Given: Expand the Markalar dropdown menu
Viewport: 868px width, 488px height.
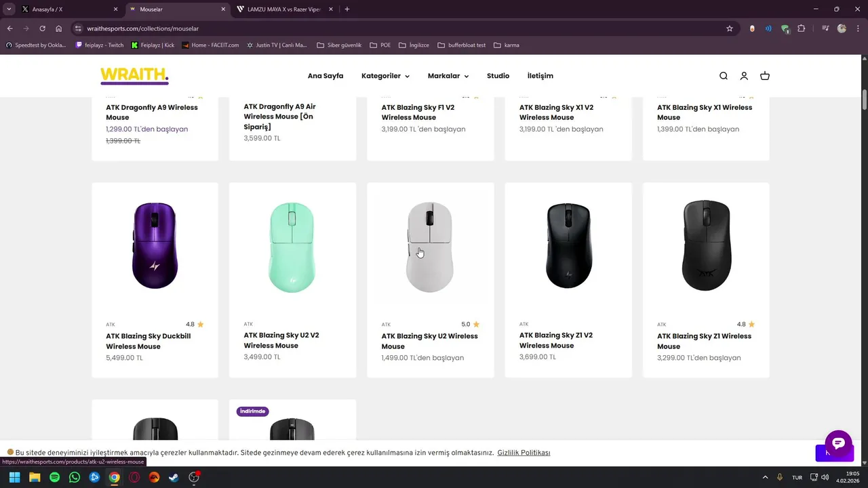Looking at the screenshot, I should click(x=448, y=76).
